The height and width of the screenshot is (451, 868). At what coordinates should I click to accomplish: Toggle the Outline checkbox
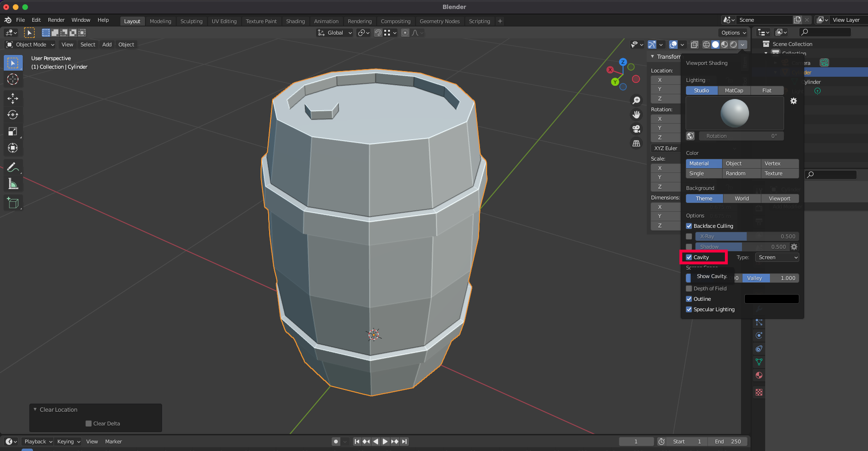689,299
